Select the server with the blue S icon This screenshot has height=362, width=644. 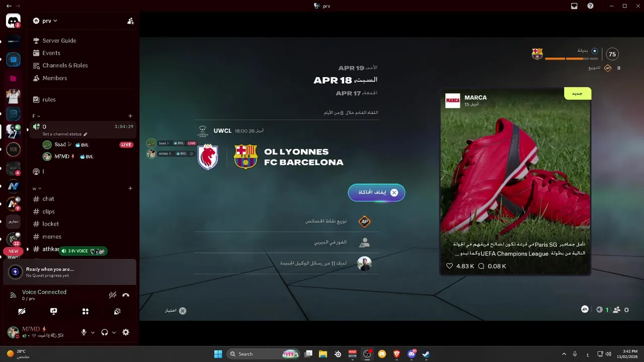point(13,60)
